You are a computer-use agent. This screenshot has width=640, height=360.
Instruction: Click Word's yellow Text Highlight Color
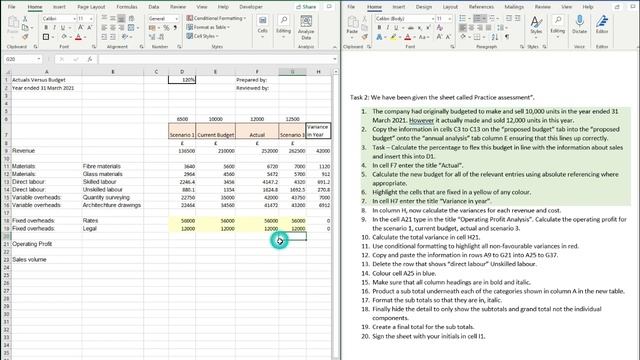[393, 37]
